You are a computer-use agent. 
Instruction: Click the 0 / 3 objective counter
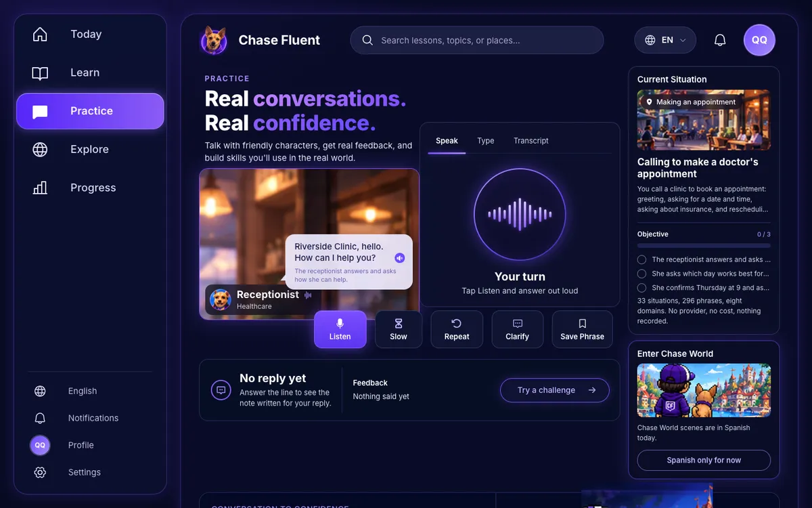click(x=764, y=234)
